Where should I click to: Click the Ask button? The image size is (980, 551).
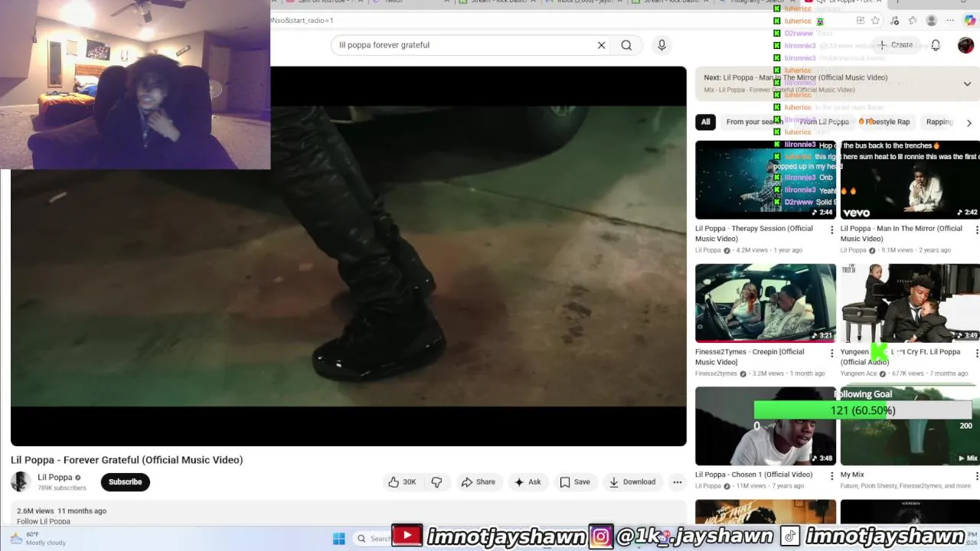(x=528, y=482)
